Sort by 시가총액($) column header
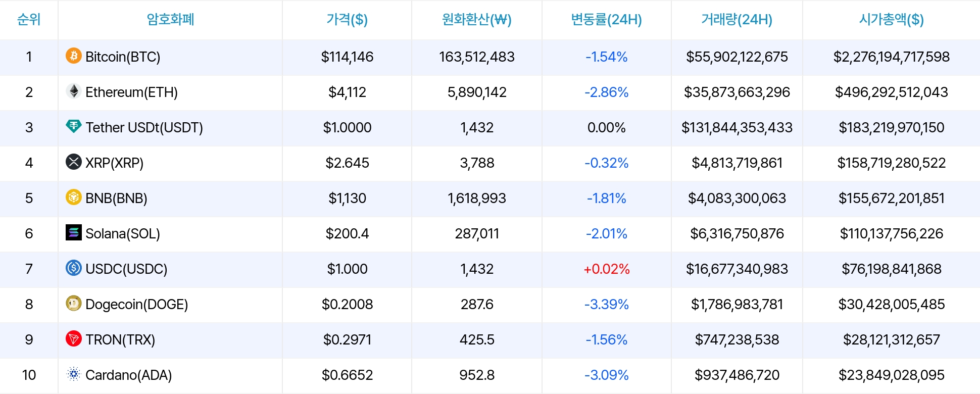Image resolution: width=980 pixels, height=394 pixels. pos(891,20)
